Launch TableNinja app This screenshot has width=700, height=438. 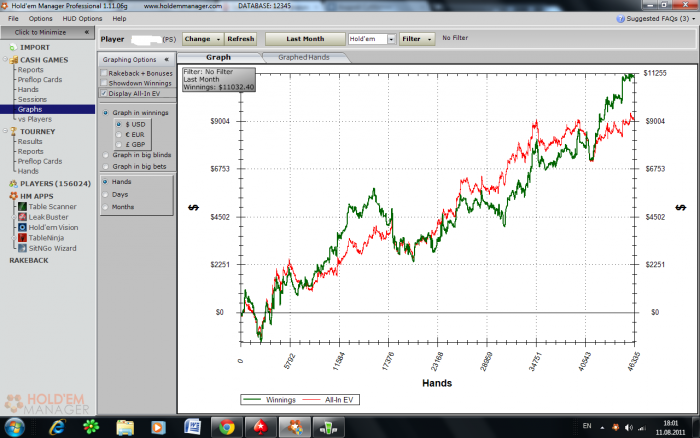click(41, 238)
